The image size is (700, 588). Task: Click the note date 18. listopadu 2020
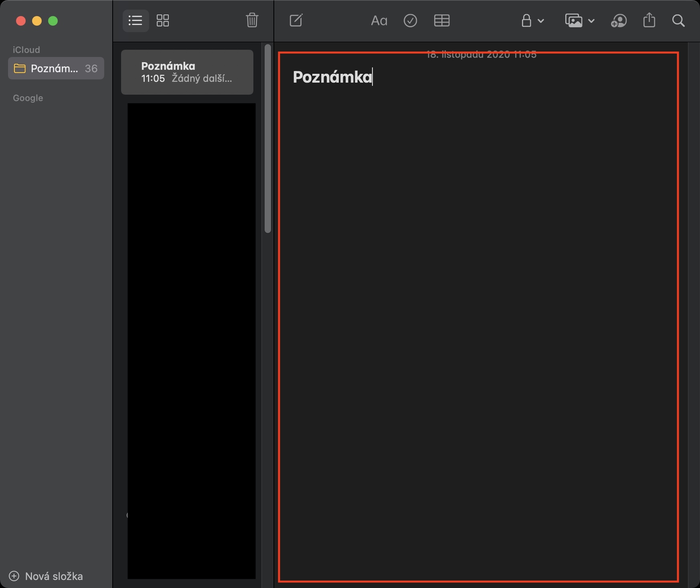(x=481, y=55)
